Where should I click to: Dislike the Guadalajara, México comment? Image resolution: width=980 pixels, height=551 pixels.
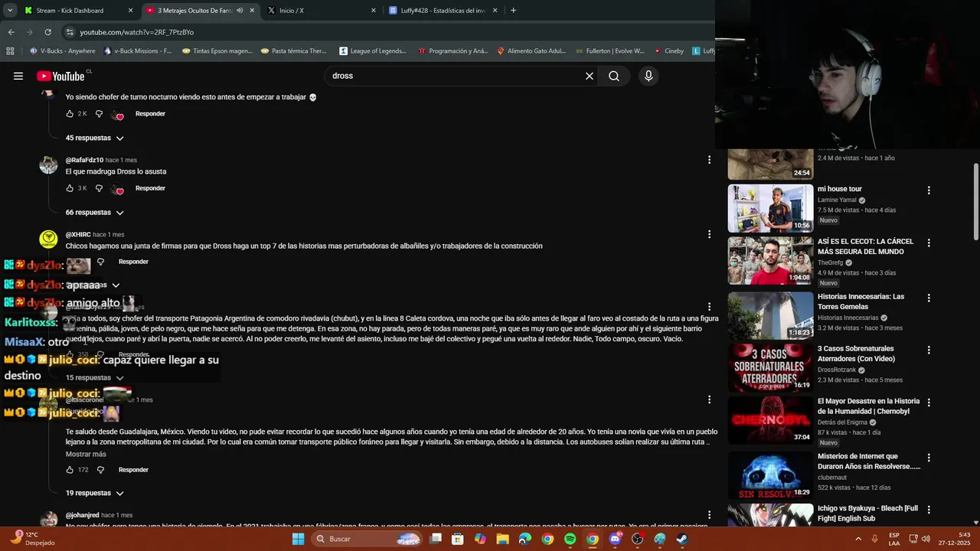coord(100,470)
